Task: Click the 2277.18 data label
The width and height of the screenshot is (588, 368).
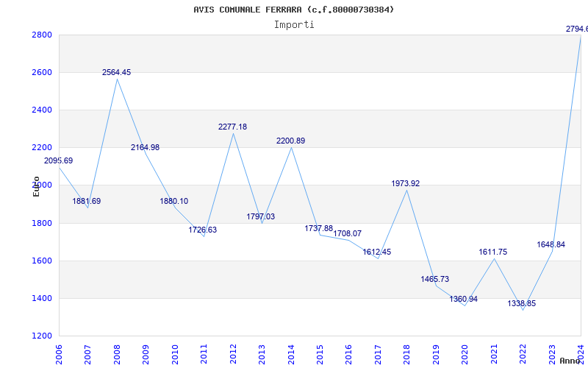Action: [232, 127]
